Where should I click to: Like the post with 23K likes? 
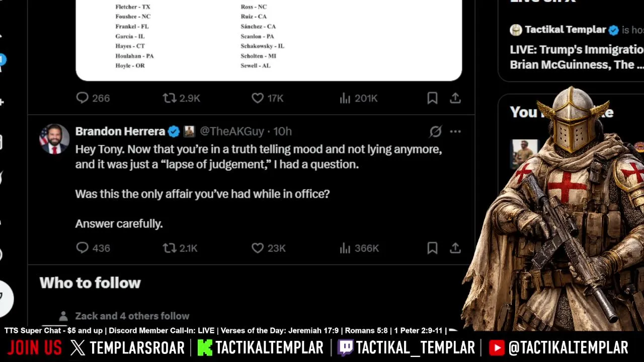click(268, 248)
